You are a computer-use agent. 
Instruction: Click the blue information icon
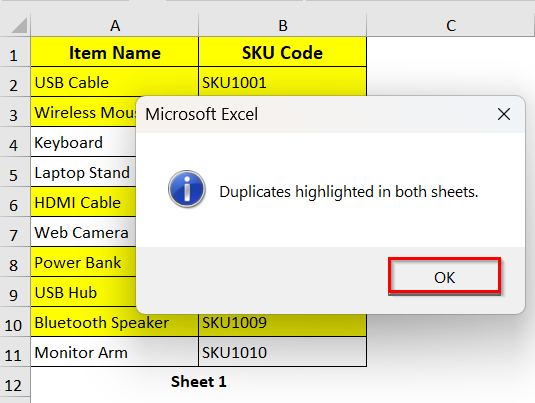(187, 189)
